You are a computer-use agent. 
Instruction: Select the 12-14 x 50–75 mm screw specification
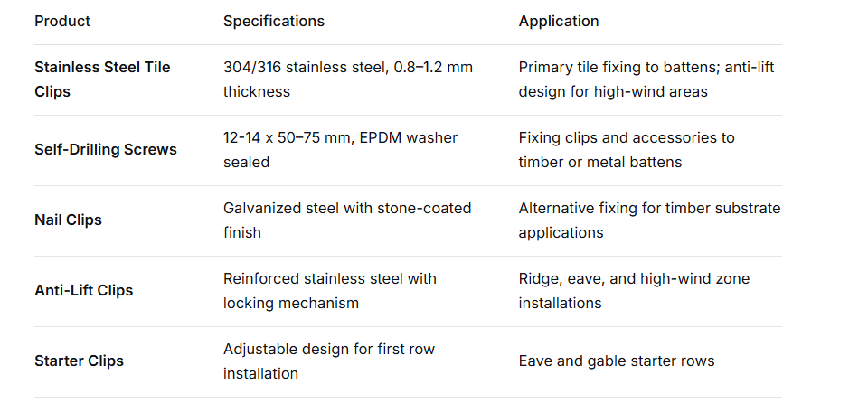click(340, 150)
